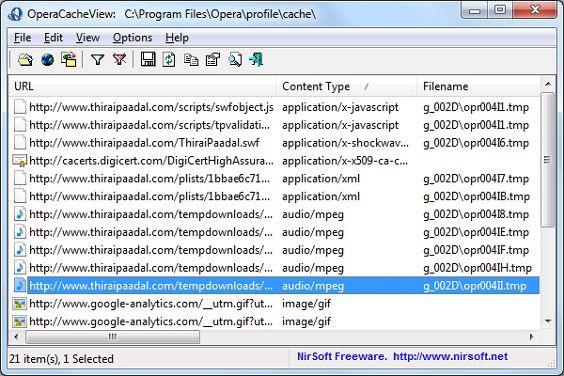Click the vertical scrollbar down arrow
The height and width of the screenshot is (376, 564).
[x=548, y=321]
